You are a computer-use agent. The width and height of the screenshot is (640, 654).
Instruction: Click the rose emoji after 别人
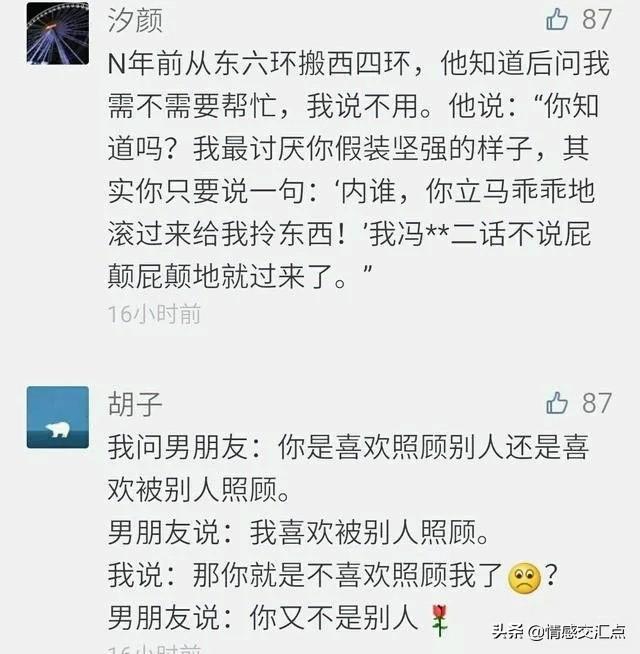440,620
